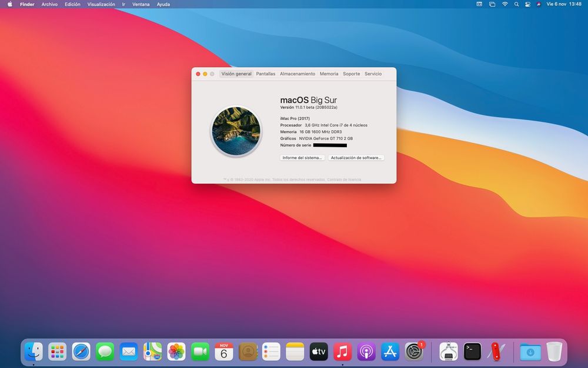
Task: Open the Finder menu
Action: tap(27, 4)
